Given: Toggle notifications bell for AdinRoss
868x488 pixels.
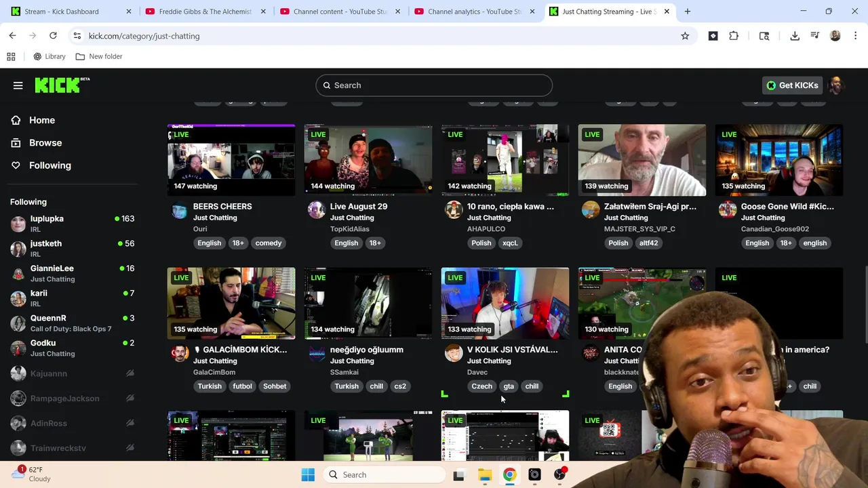Looking at the screenshot, I should coord(130,423).
